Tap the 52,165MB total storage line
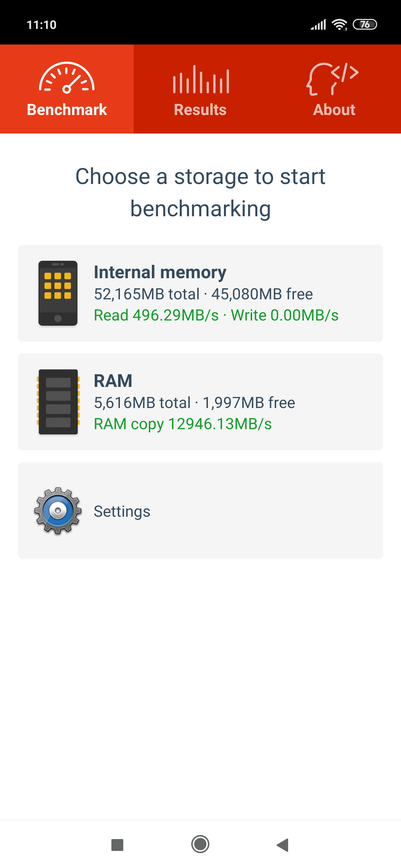 [x=203, y=294]
